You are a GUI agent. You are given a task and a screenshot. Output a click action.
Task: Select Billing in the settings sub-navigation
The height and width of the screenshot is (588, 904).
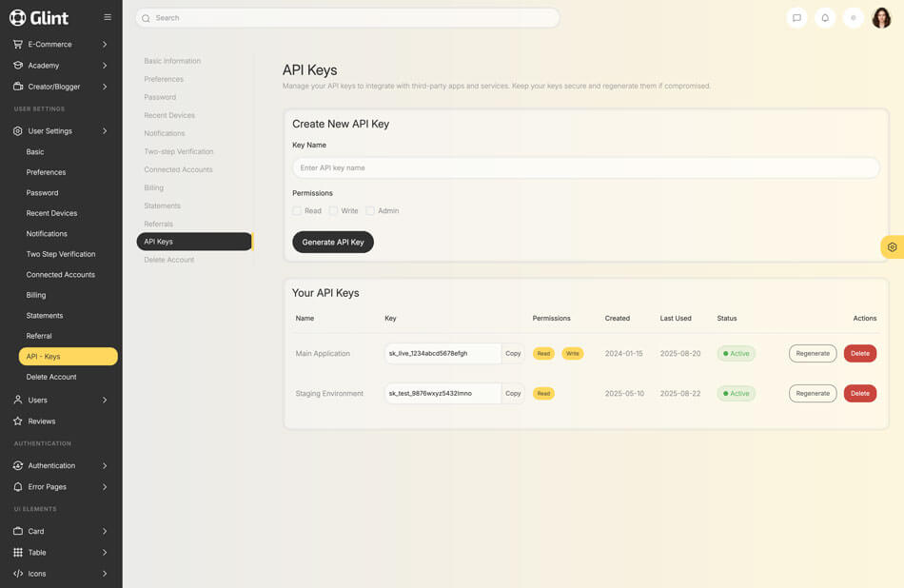pyautogui.click(x=154, y=187)
